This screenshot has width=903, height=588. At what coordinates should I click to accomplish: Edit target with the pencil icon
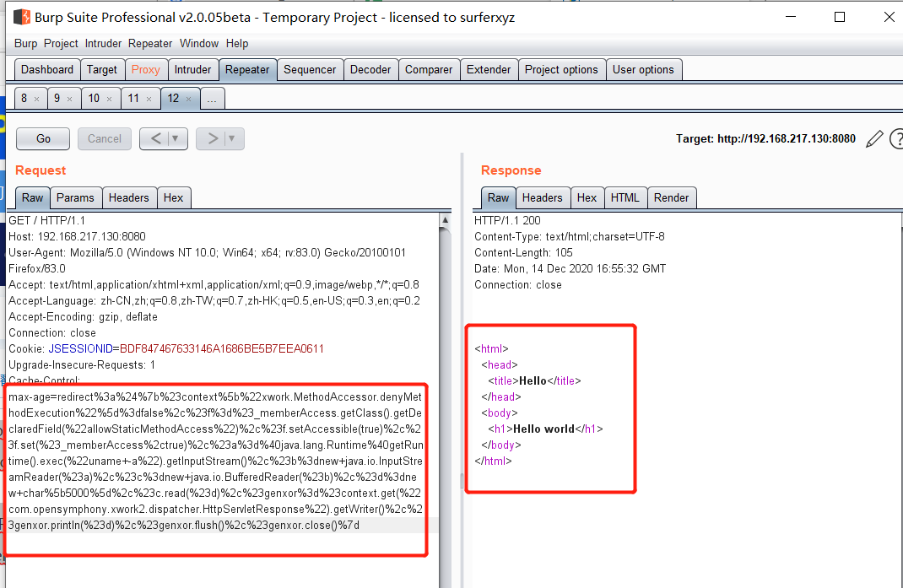[874, 139]
